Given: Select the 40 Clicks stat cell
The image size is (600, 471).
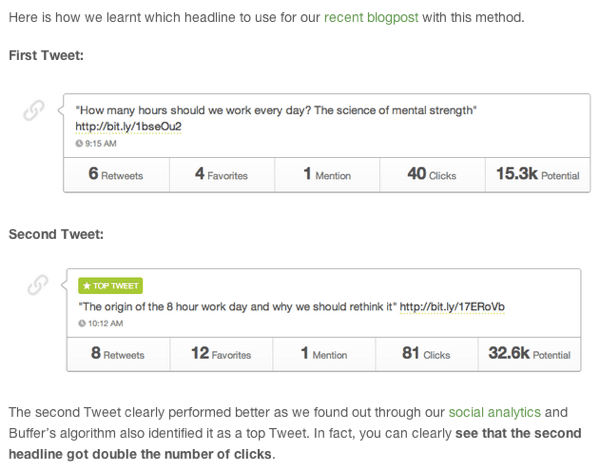Looking at the screenshot, I should 432,174.
